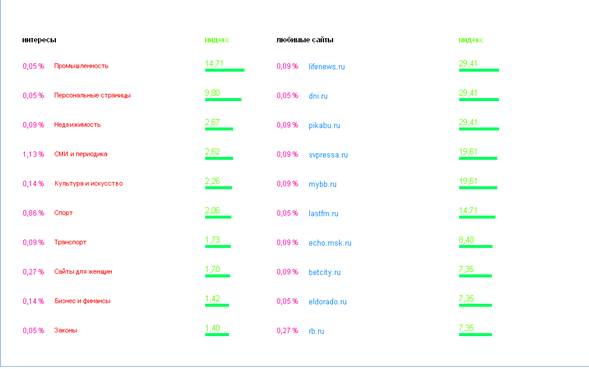Open Сайты для женщин interest

[83, 271]
